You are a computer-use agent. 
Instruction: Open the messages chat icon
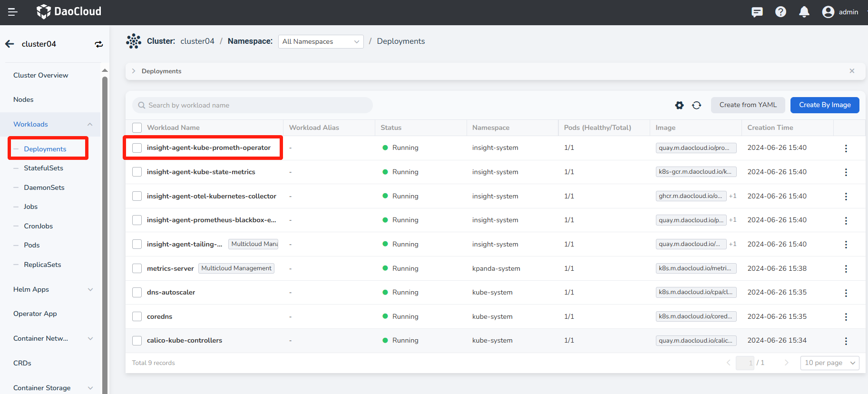pyautogui.click(x=757, y=12)
